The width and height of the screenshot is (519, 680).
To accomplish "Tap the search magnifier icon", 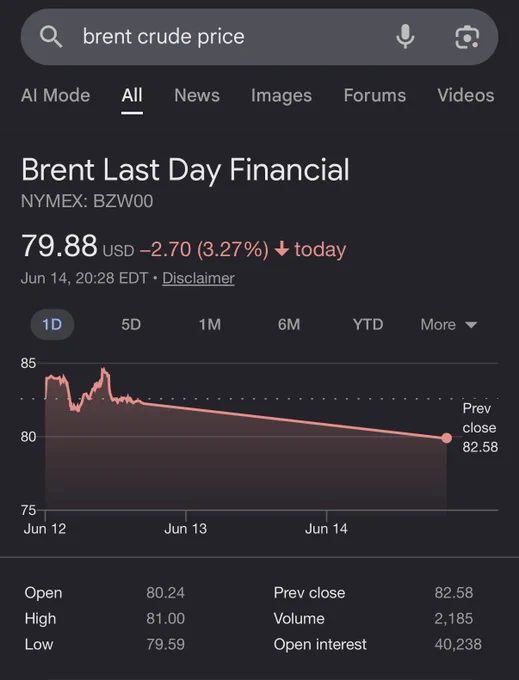I will click(x=51, y=37).
